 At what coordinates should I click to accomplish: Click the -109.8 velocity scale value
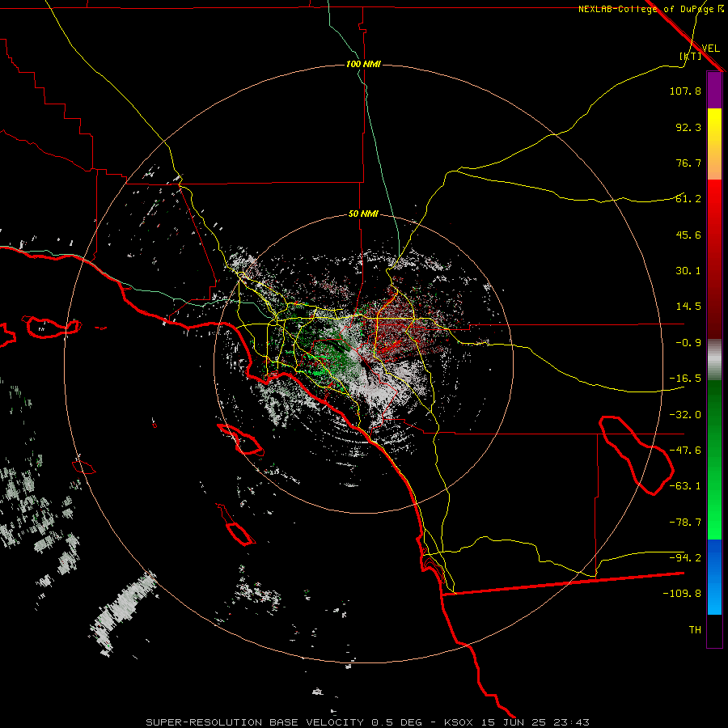[x=682, y=594]
